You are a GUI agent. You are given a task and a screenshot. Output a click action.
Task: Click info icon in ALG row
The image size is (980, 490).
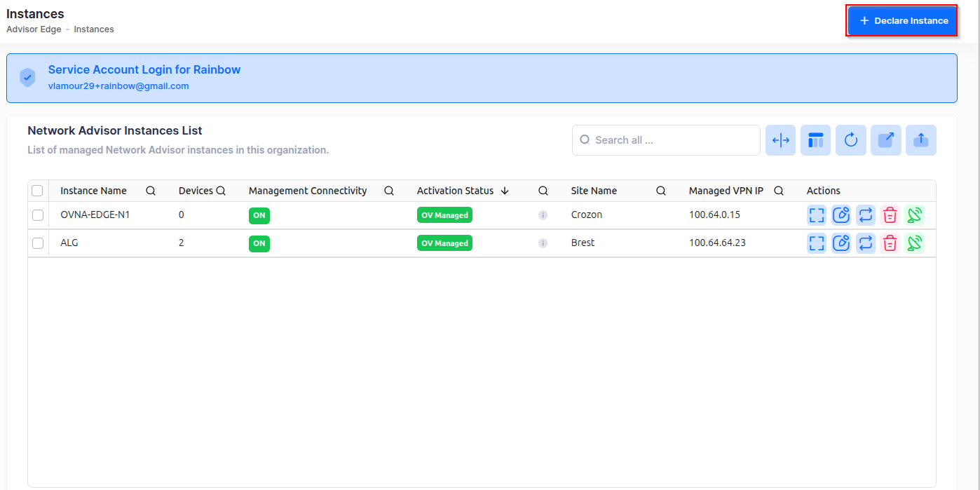[x=543, y=243]
